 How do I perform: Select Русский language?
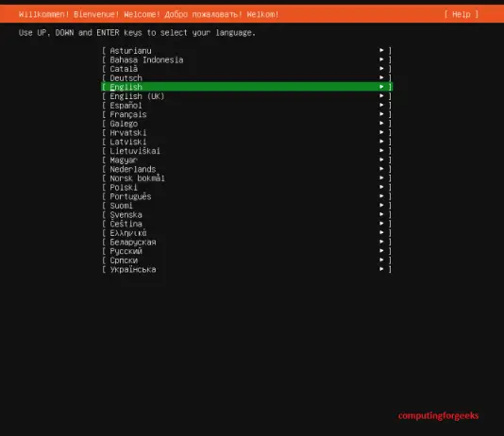[x=247, y=251]
